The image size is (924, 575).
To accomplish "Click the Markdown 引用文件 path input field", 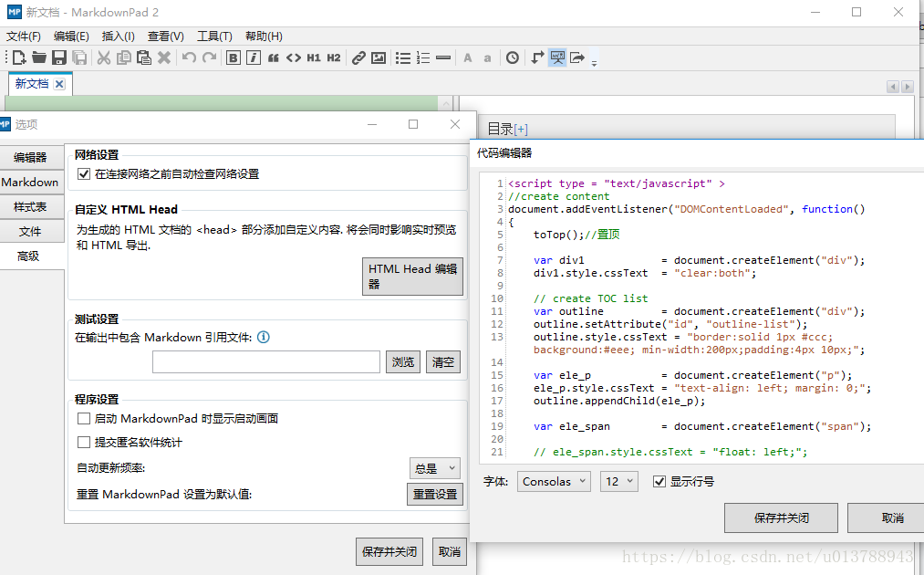I will click(x=266, y=362).
